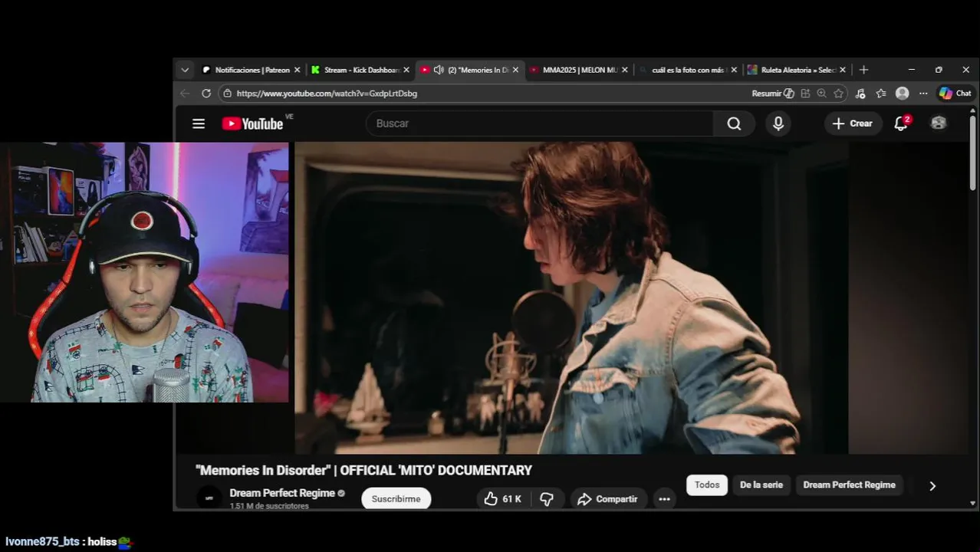Close the MMA2025 MELON tab
Screen dimensions: 980x552
(x=624, y=70)
